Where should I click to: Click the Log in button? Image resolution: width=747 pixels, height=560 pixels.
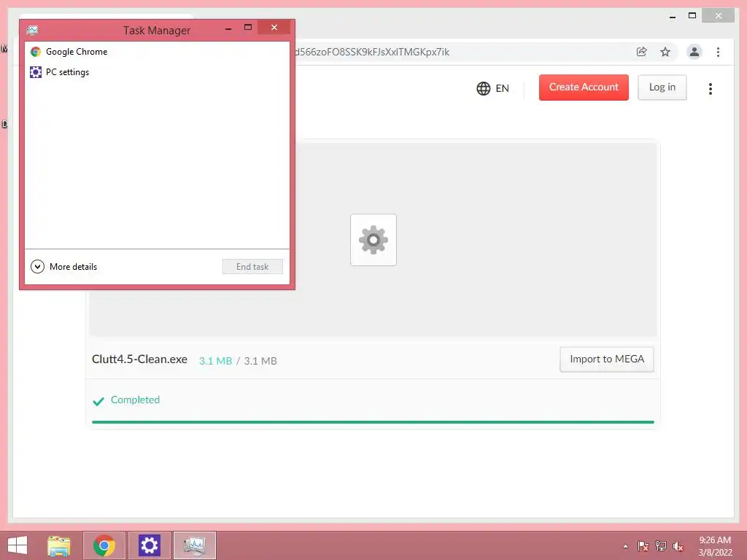(x=662, y=87)
